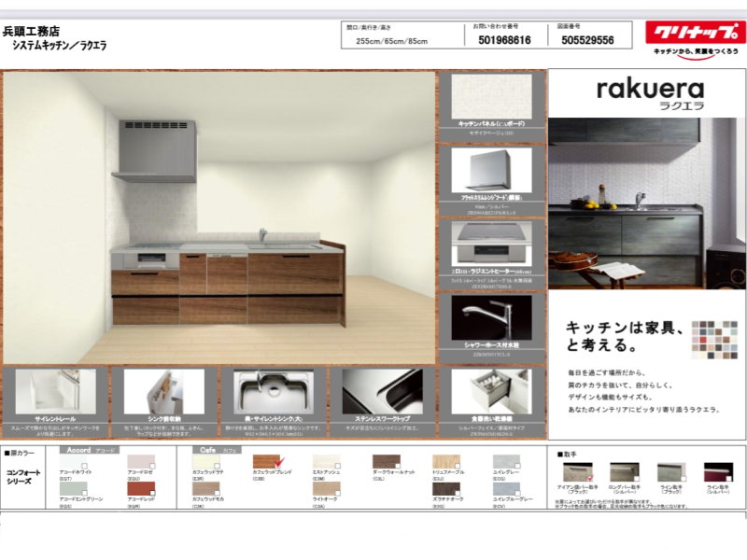Tick the ミストアッシュ checkbox
Screen dimensions: 747x560
(337, 466)
